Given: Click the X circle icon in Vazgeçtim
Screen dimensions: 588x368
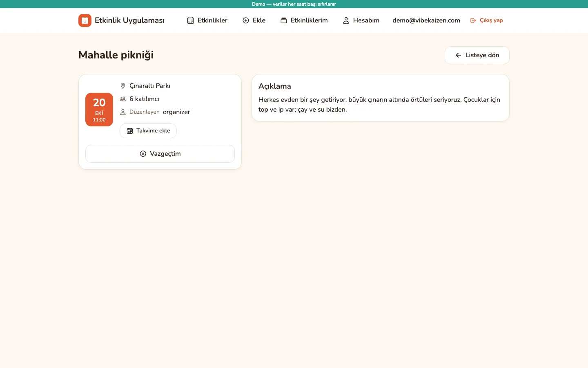Looking at the screenshot, I should coord(143,154).
